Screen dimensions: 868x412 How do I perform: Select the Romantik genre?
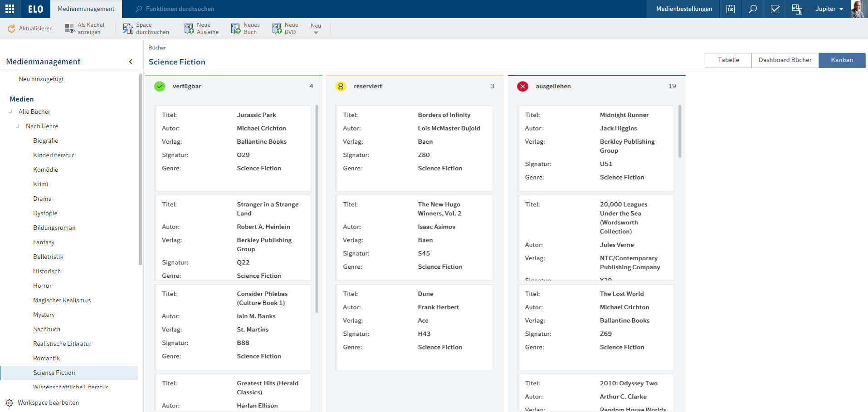pos(46,358)
